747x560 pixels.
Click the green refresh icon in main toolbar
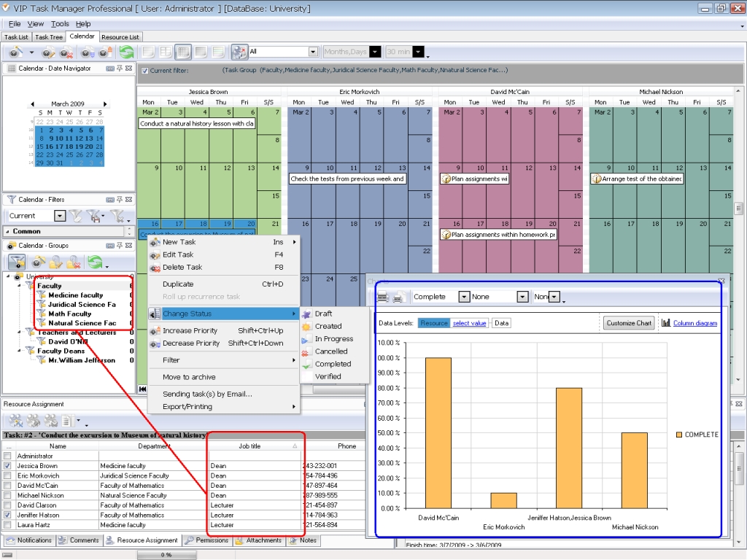126,52
